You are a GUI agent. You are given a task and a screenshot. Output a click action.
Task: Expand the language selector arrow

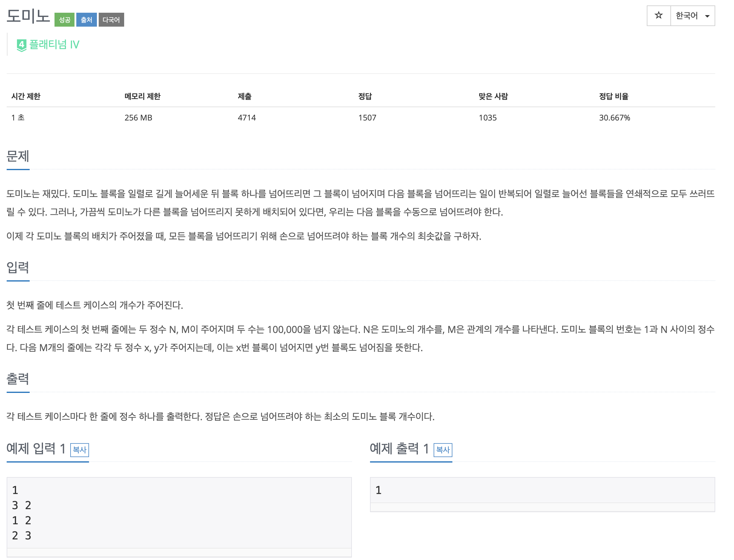click(x=707, y=16)
